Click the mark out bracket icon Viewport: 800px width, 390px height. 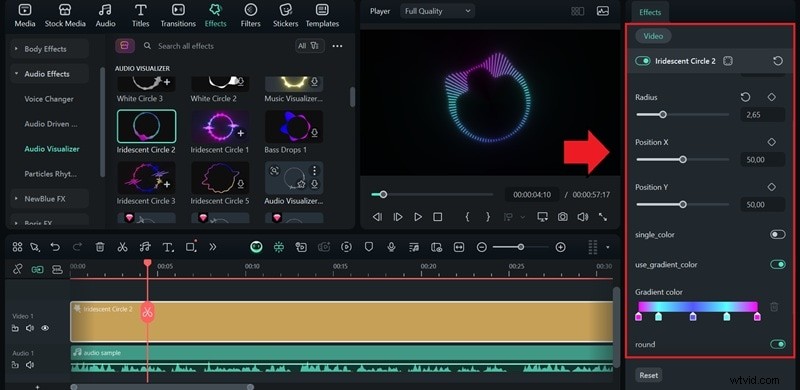(x=488, y=217)
